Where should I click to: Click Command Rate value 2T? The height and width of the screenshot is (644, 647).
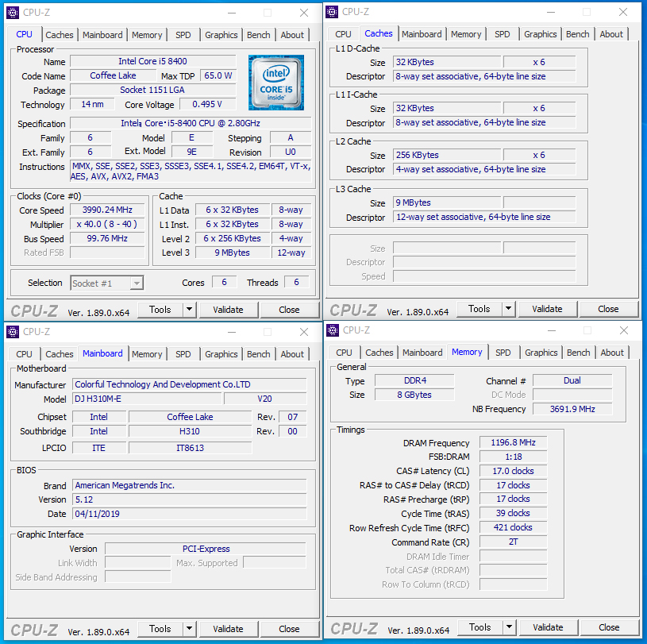[x=513, y=542]
